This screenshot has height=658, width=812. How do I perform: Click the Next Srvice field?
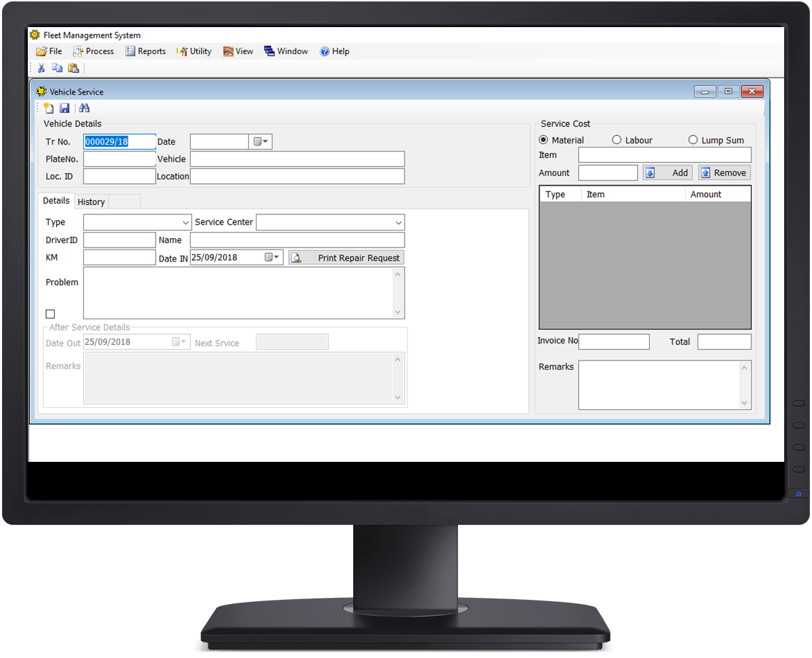(292, 342)
